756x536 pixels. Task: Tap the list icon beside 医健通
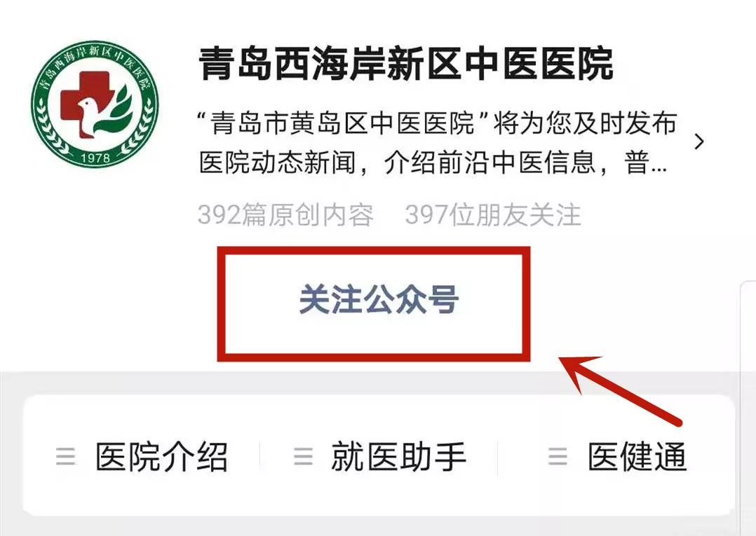(558, 456)
